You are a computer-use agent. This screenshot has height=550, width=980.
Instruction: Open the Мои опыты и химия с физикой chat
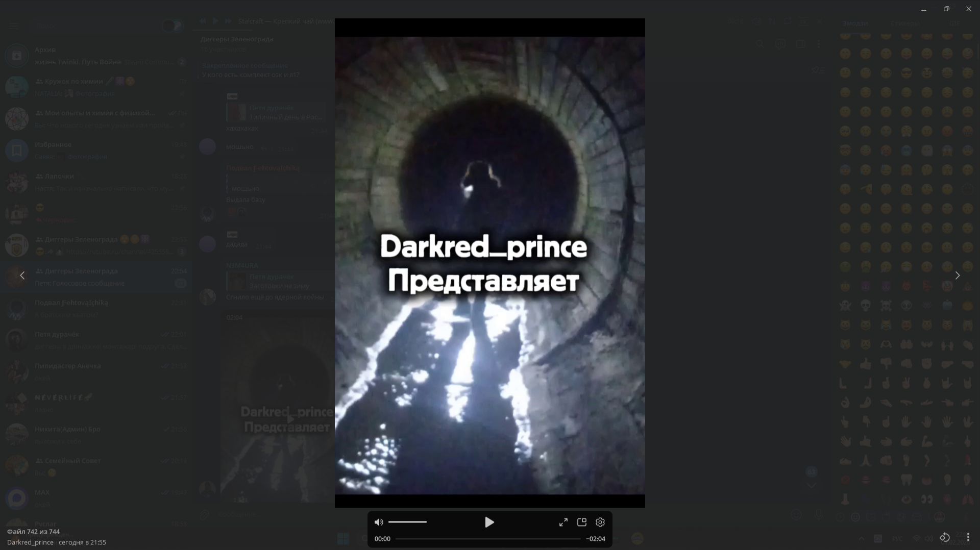96,119
